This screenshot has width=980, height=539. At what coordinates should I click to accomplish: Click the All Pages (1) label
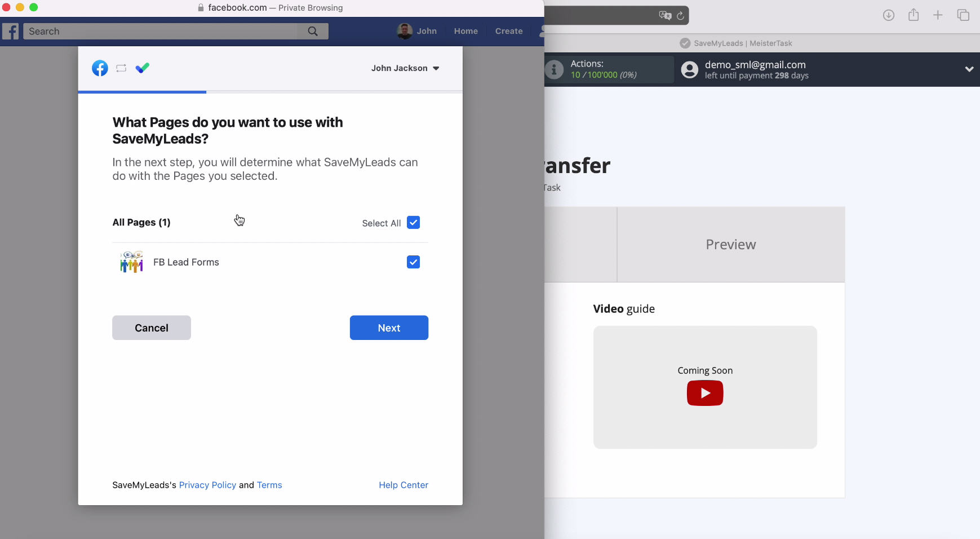[141, 223]
